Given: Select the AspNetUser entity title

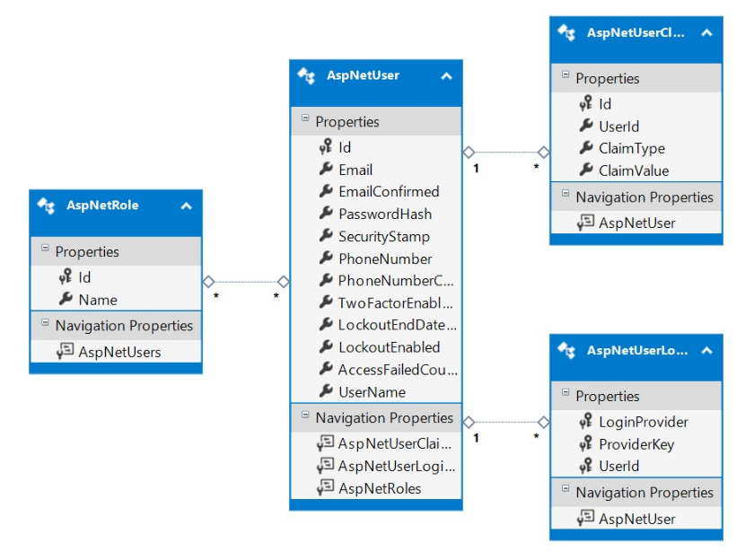Looking at the screenshot, I should click(x=363, y=75).
